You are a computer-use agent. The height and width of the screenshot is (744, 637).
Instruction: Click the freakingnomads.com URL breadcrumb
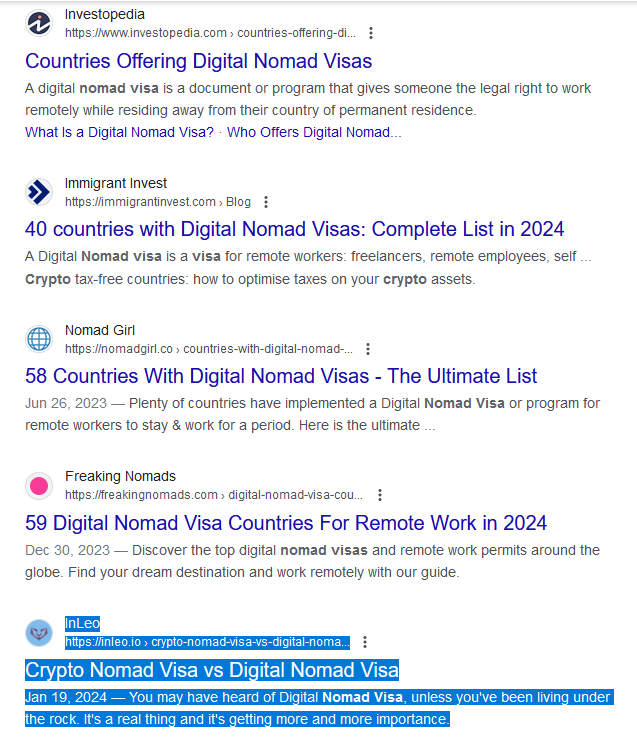tap(214, 495)
